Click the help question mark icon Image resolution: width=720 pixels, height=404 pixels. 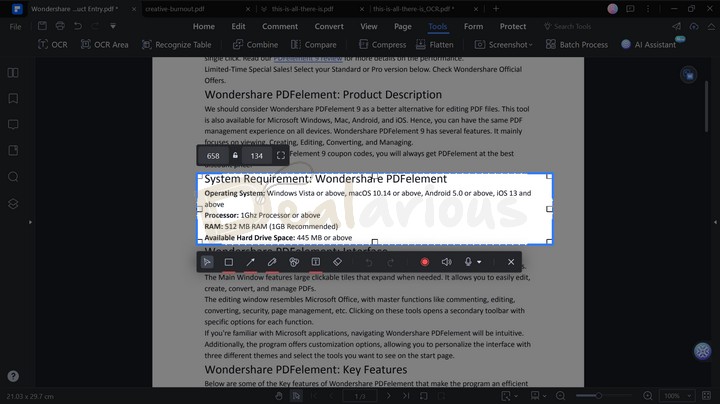(x=13, y=376)
